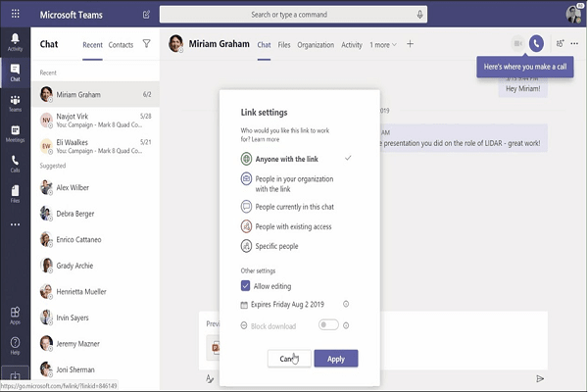Expand the 1 more tabs dropdown
Screen dimensions: 588x392
(x=383, y=45)
